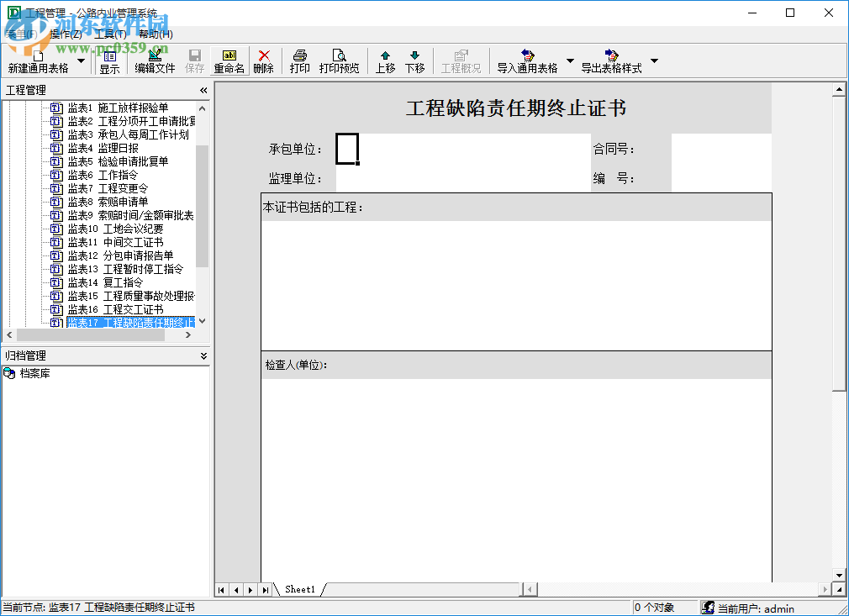This screenshot has height=616, width=849.
Task: Open 编辑文件 to edit the file
Action: (x=154, y=61)
